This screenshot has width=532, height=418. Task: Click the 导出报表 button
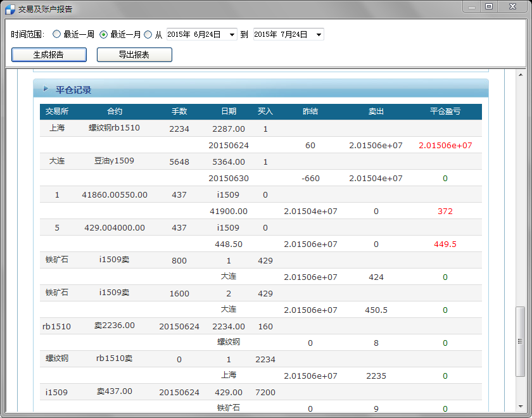pyautogui.click(x=134, y=54)
